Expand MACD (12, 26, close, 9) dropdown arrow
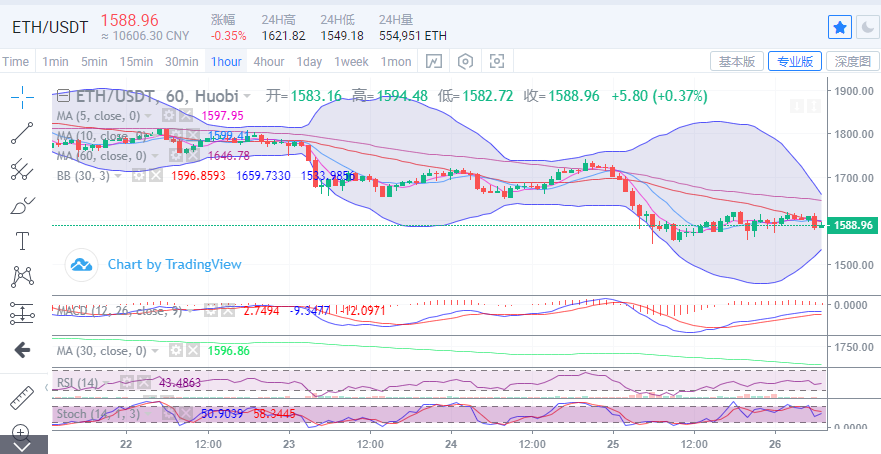This screenshot has width=881, height=454. point(191,310)
